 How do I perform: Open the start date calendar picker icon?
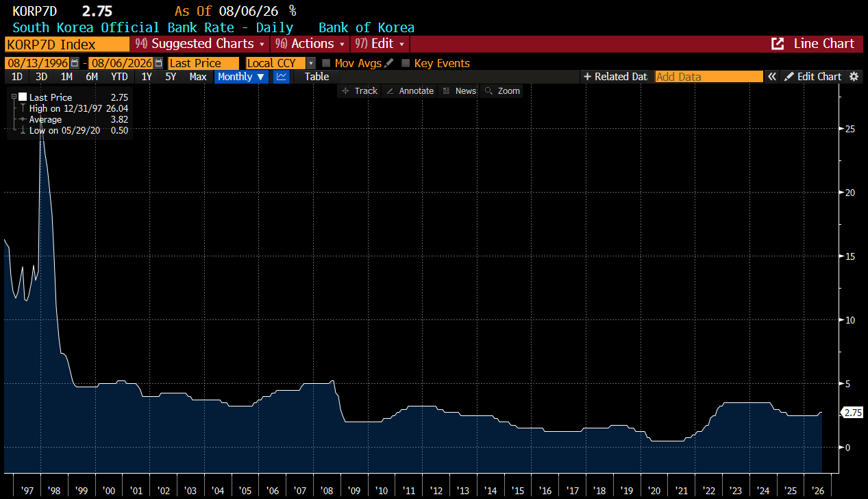75,63
